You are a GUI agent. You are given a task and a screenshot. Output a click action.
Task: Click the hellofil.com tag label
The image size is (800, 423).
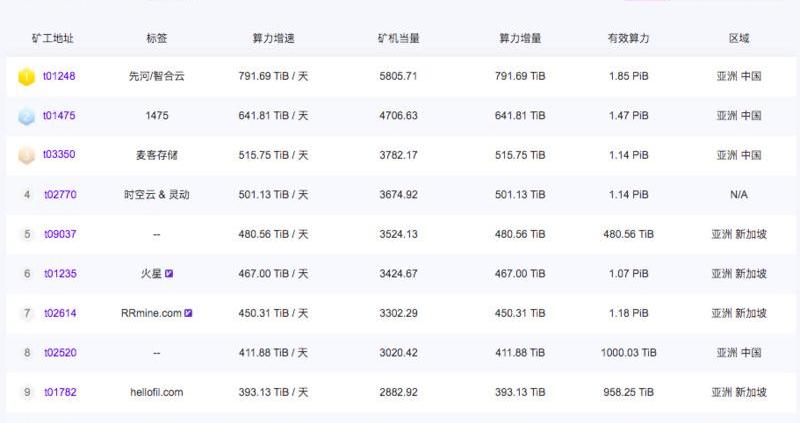156,392
